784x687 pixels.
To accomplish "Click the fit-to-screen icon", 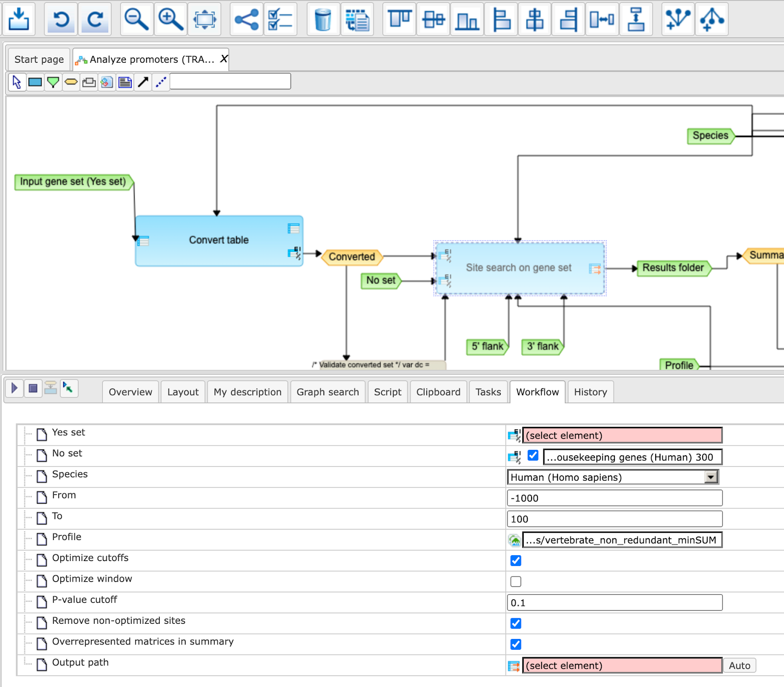I will coord(204,19).
